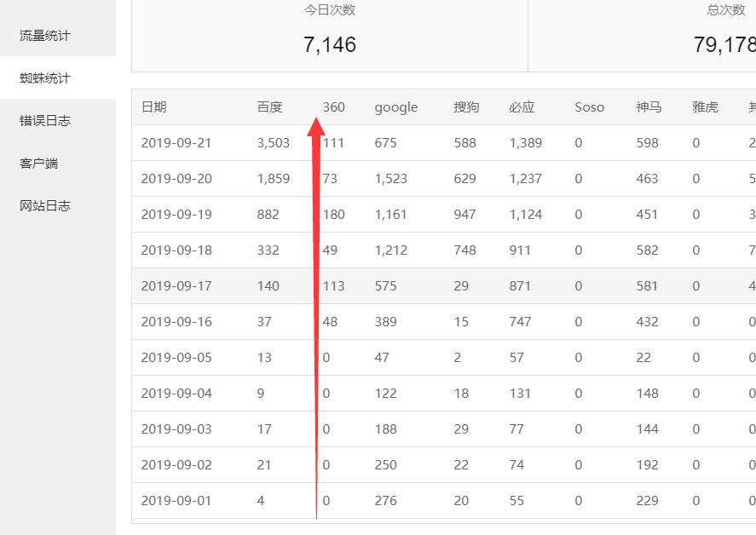
Task: Click the google column header
Action: point(395,107)
